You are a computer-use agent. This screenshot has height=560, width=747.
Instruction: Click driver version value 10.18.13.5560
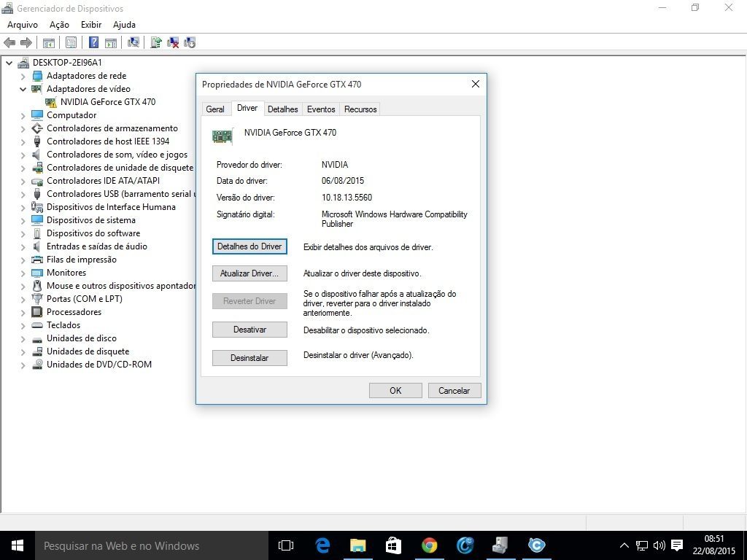[x=347, y=198]
